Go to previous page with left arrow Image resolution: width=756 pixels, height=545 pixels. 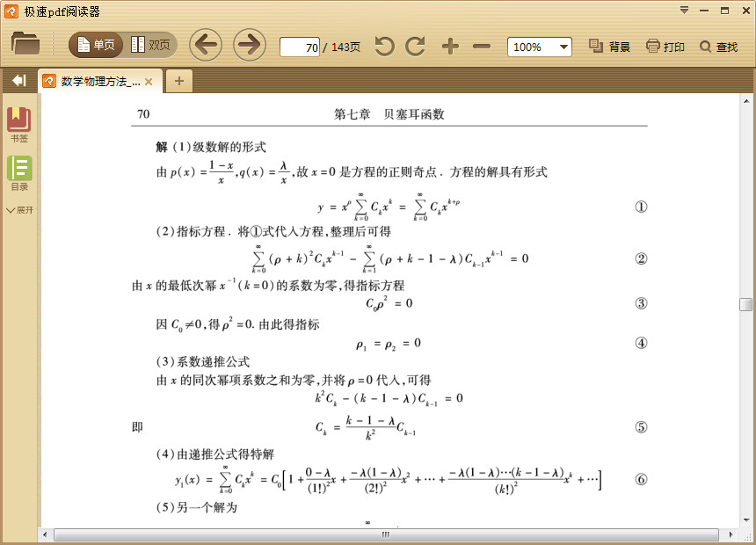pos(206,46)
